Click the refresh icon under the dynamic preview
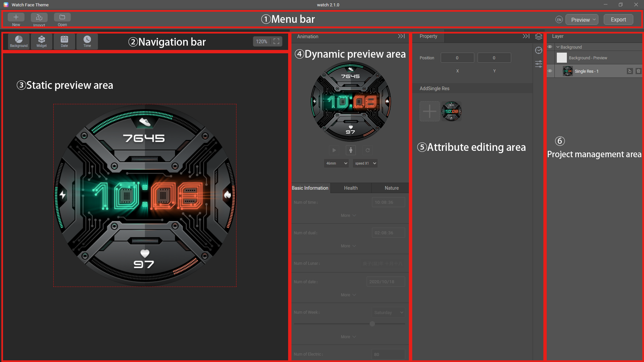Image resolution: width=644 pixels, height=362 pixels. pyautogui.click(x=368, y=150)
